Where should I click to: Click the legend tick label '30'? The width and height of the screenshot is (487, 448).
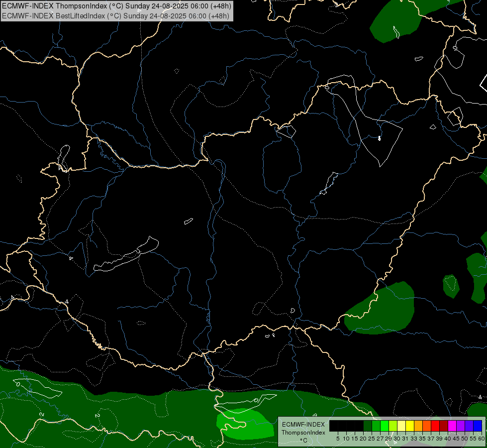397,439
